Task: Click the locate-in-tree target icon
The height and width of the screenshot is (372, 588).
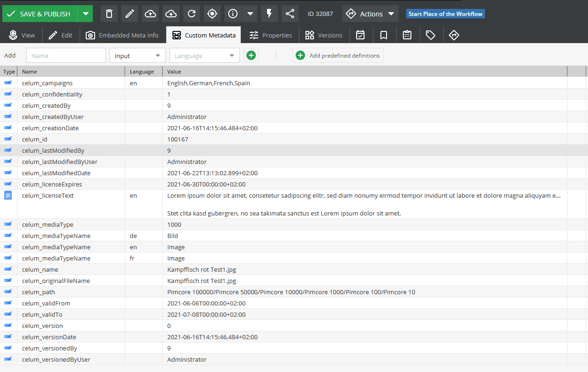Action: (212, 14)
